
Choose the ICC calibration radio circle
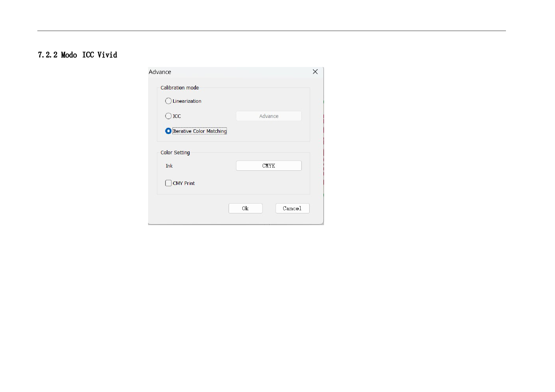coord(168,116)
